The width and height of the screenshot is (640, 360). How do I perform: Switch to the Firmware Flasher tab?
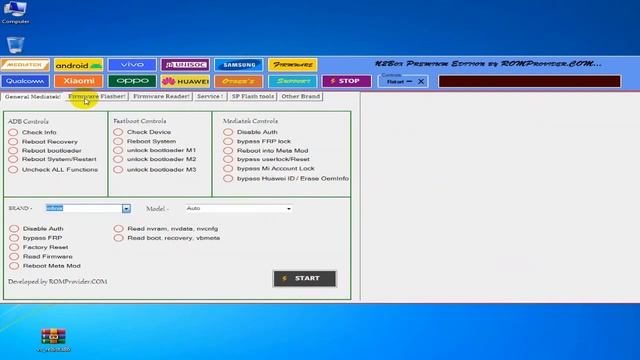(x=97, y=97)
